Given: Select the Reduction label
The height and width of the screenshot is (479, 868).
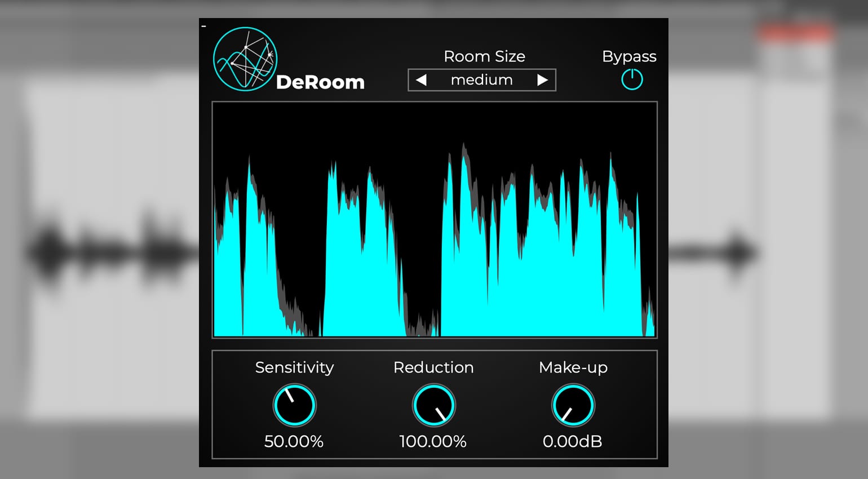Looking at the screenshot, I should click(x=433, y=367).
